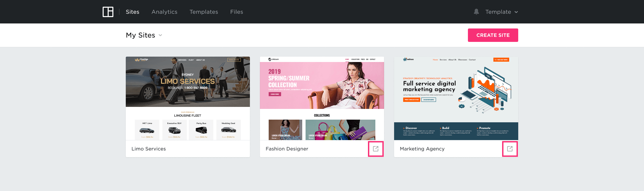Select Files in the top navigation
This screenshot has height=191, width=644.
pos(236,12)
